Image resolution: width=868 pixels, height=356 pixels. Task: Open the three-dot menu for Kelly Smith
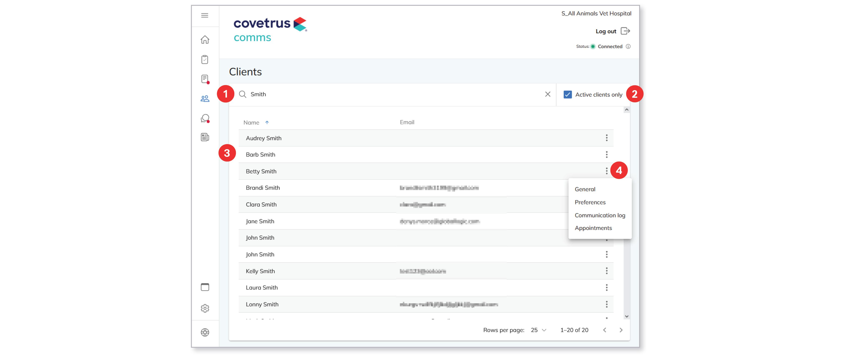pos(607,271)
